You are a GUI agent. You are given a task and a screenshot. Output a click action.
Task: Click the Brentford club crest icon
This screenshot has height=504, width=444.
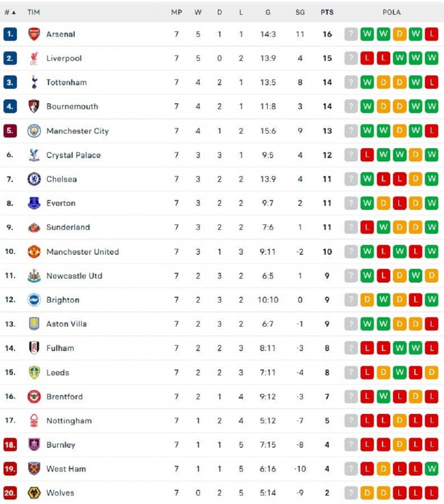click(34, 397)
